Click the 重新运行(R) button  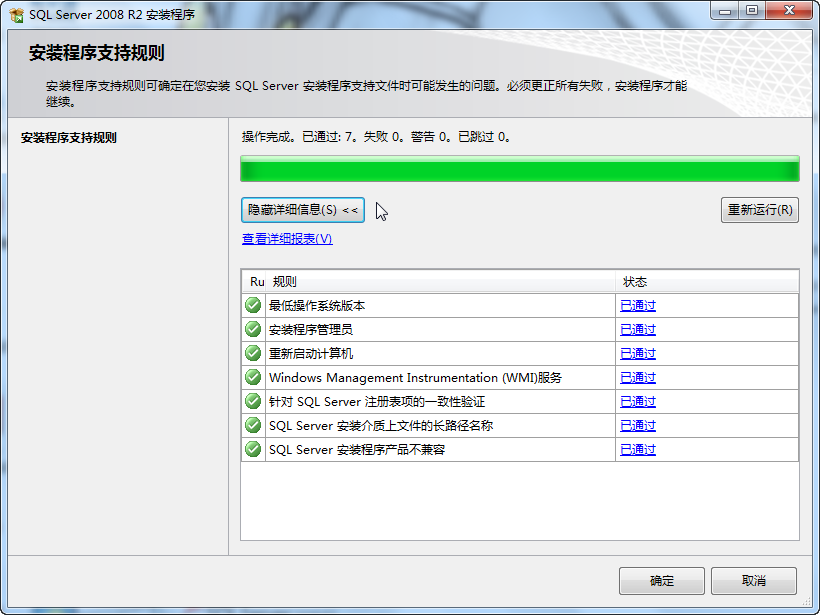760,210
